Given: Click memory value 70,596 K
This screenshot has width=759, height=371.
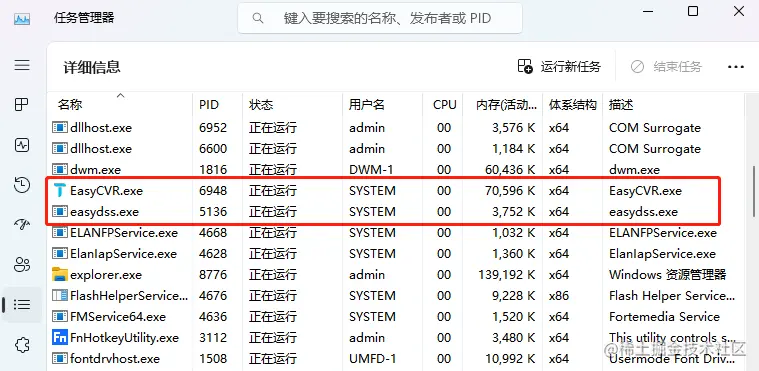Looking at the screenshot, I should point(510,191).
